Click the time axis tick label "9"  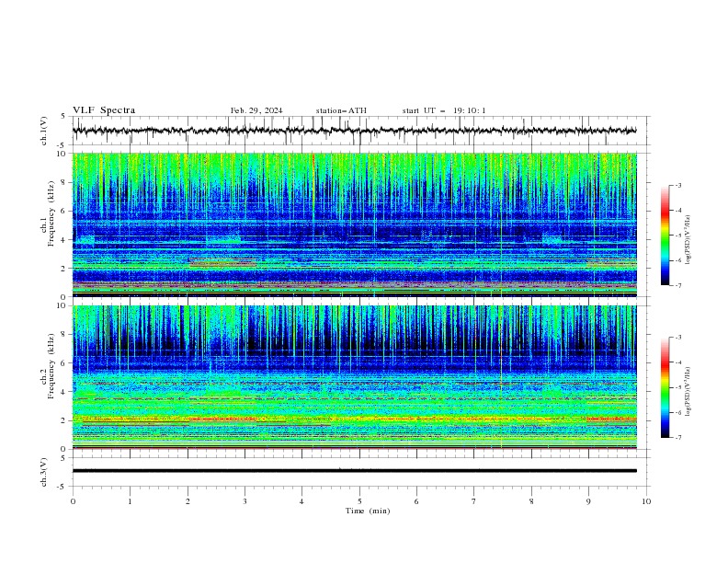588,501
